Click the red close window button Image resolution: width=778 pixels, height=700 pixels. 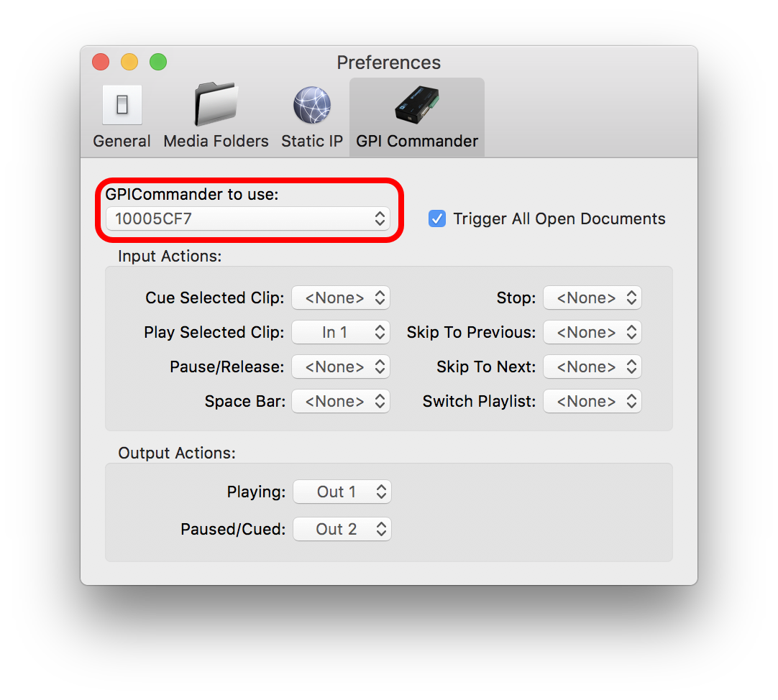pos(101,62)
